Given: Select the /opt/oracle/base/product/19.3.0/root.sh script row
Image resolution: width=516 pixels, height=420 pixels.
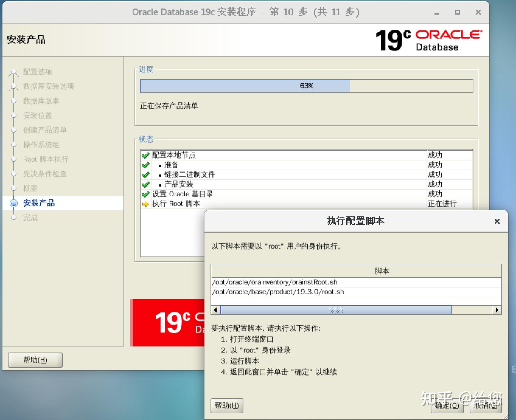Looking at the screenshot, I should (x=278, y=292).
